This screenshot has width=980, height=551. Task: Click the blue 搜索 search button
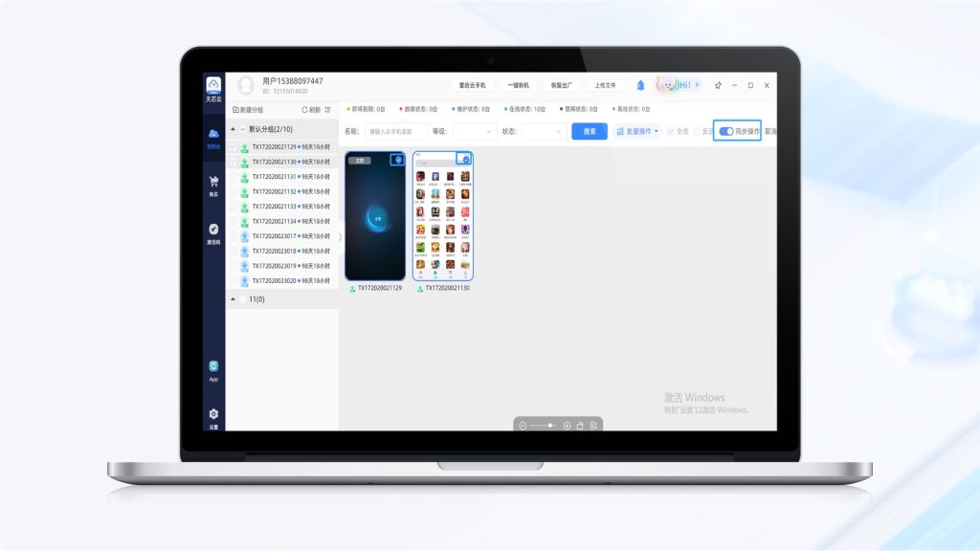click(x=590, y=131)
